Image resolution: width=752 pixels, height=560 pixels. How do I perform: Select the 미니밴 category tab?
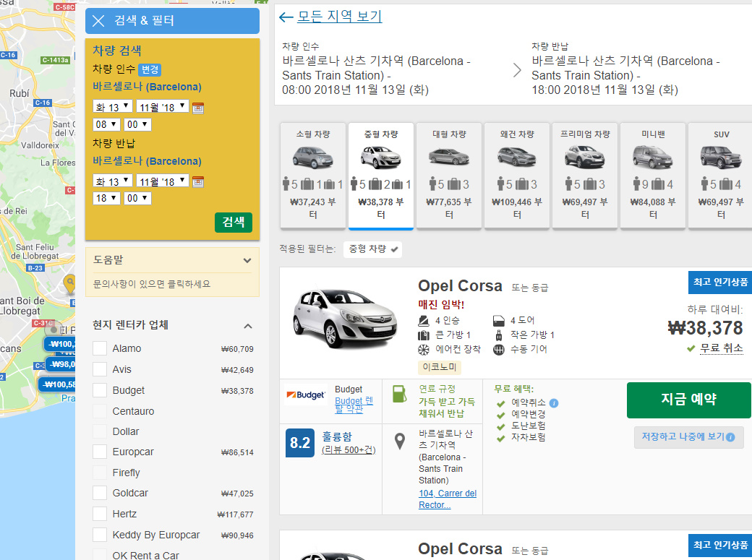tap(653, 176)
